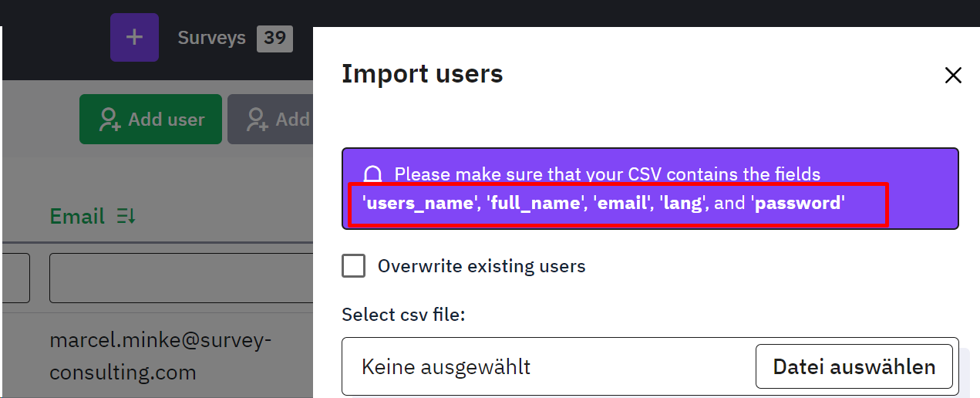Sort by the Email column header
The image size is (980, 398).
[x=77, y=216]
